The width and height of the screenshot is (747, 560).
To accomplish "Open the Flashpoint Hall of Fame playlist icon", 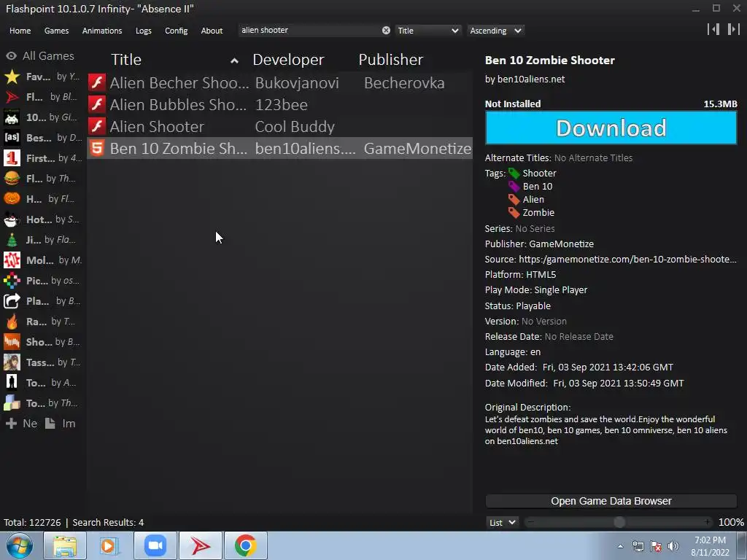I will pyautogui.click(x=12, y=97).
